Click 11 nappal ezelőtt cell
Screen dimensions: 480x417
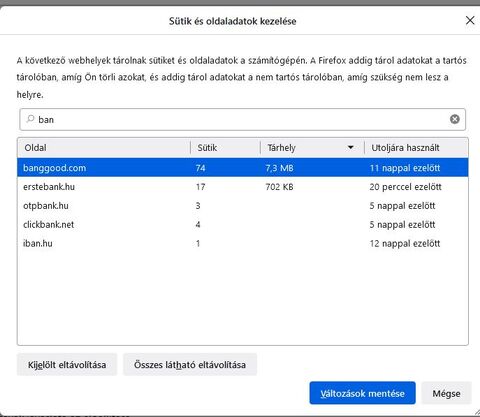tap(405, 168)
